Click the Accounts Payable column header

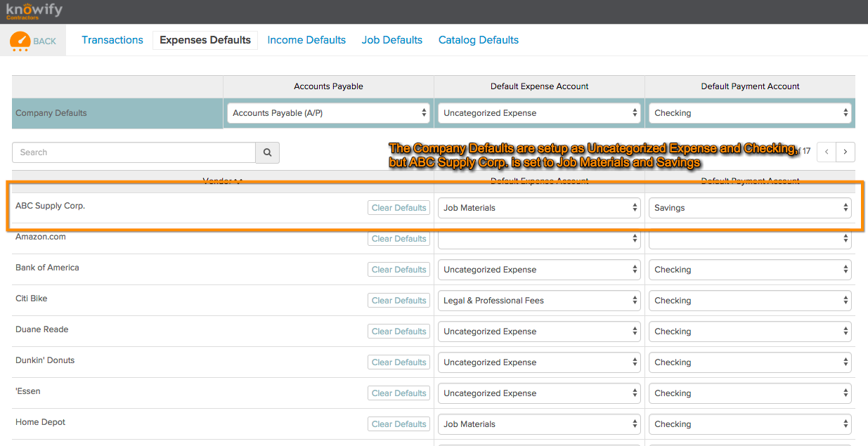pyautogui.click(x=328, y=86)
